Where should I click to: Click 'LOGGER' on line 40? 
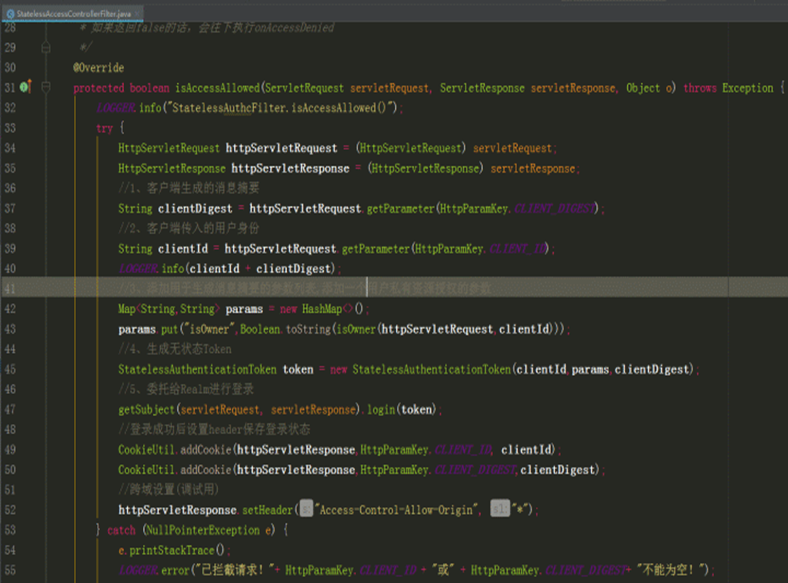137,268
